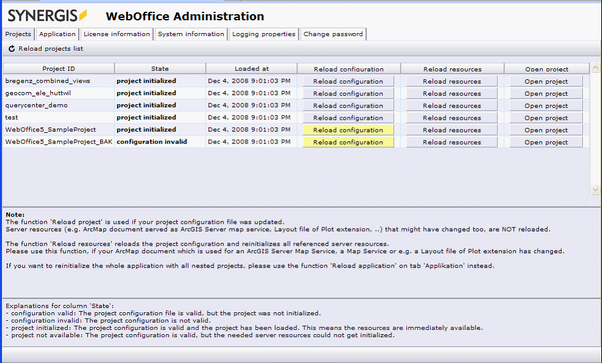Click the State column header

click(x=160, y=68)
